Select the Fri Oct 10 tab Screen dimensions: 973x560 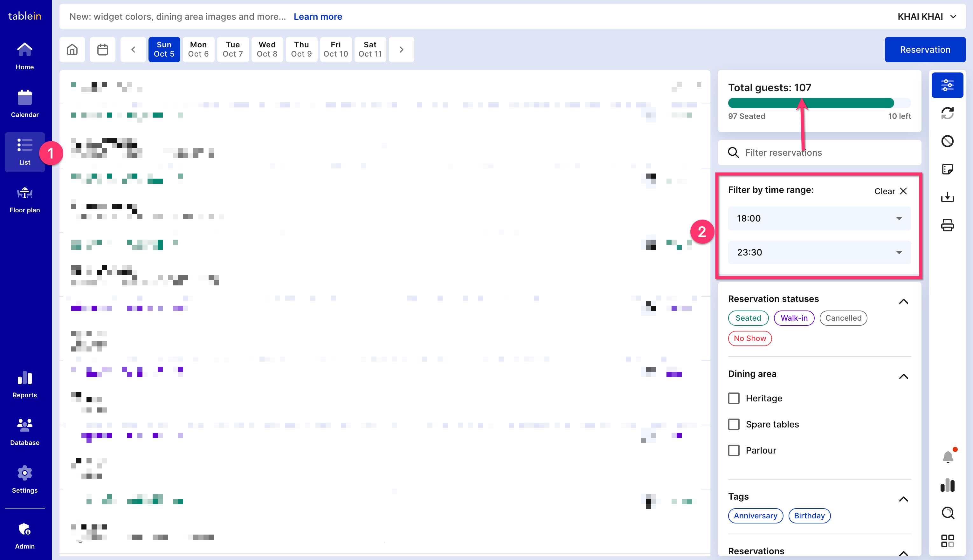point(335,50)
